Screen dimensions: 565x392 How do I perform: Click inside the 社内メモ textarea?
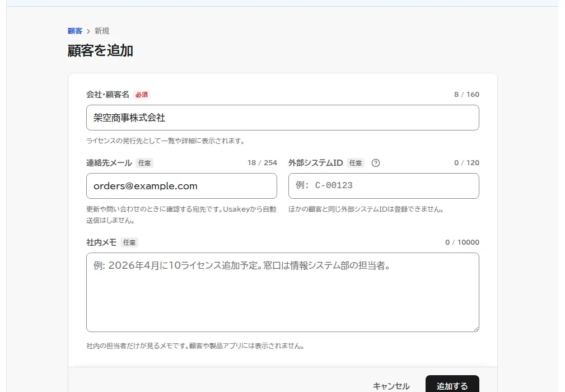tap(282, 292)
